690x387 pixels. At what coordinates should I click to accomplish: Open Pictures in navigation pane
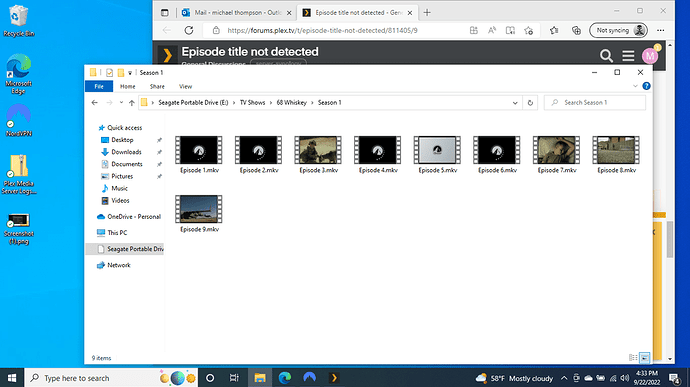click(x=122, y=176)
